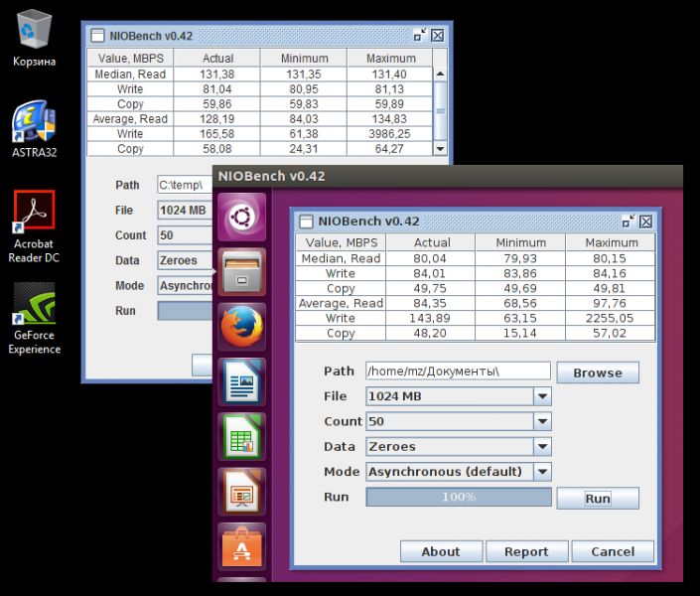The image size is (700, 596).
Task: Click scroll down arrow in Windows results table
Action: [x=440, y=149]
